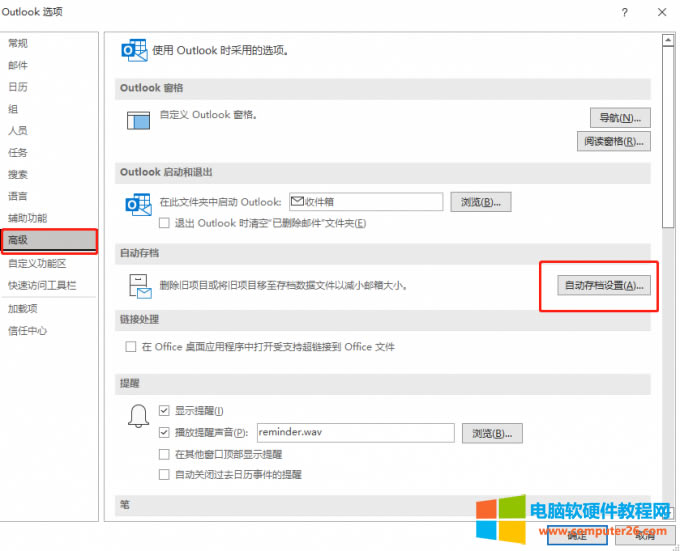The image size is (680, 551).
Task: Click the 阅读窗格(R)... button
Action: click(x=614, y=141)
